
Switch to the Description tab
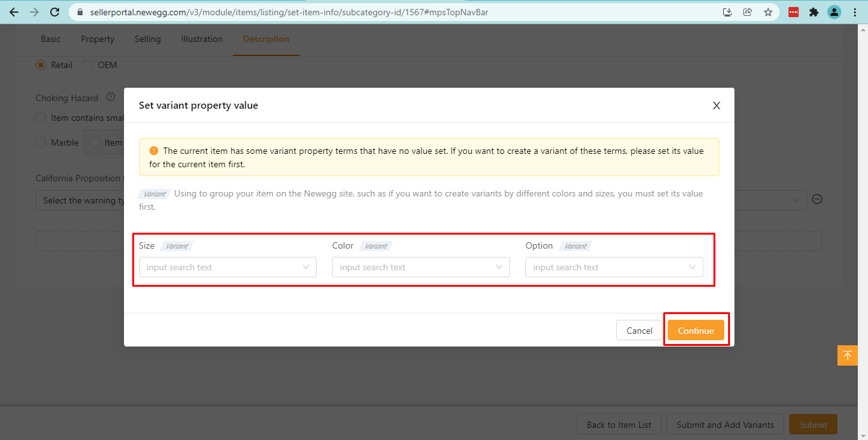[x=266, y=39]
